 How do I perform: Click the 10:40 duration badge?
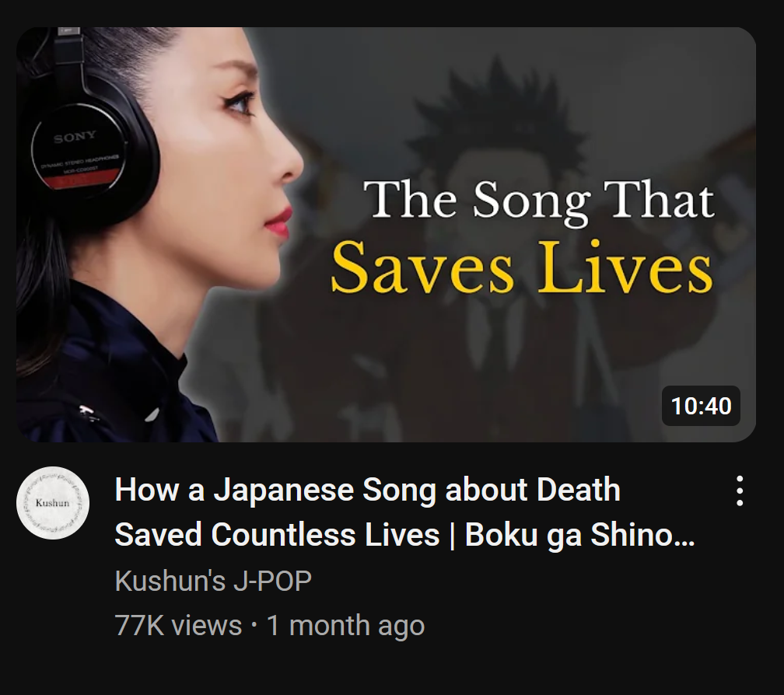(x=701, y=406)
